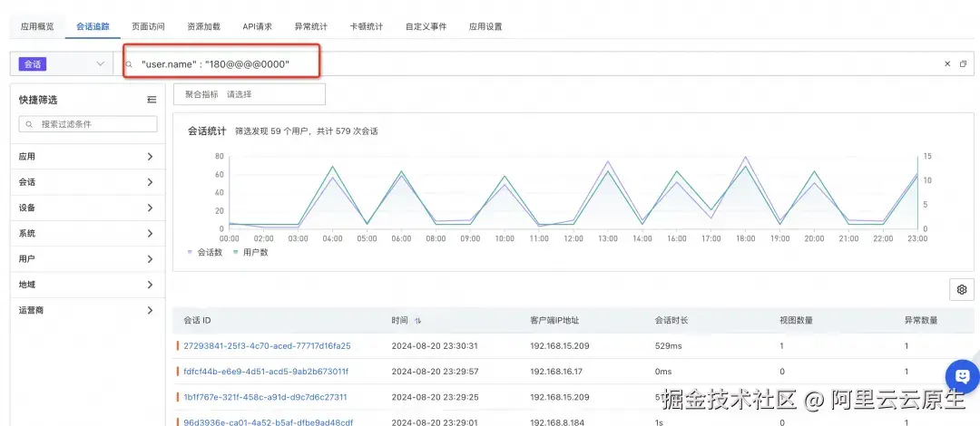Image resolution: width=980 pixels, height=426 pixels.
Task: Expand the 用户 filter group
Action: 87,259
